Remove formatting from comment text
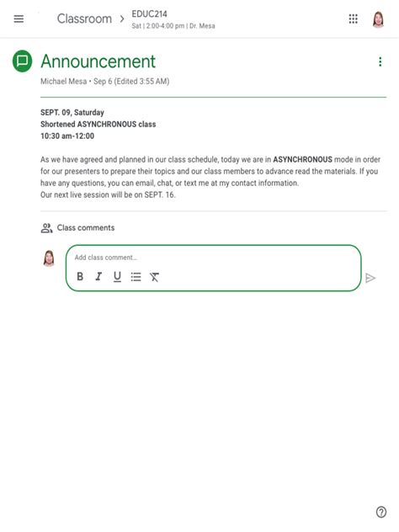Image resolution: width=399 pixels, height=532 pixels. tap(154, 277)
